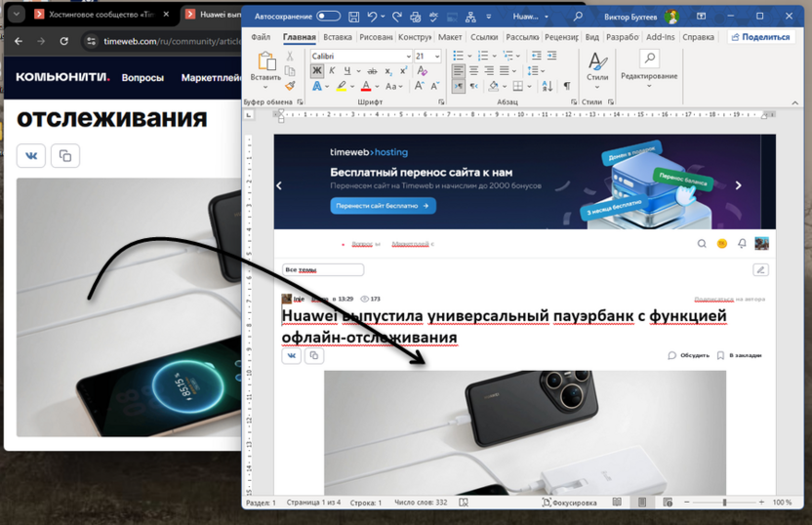Screen dimensions: 812x525
Task: Open the Стили gallery button
Action: 597,69
